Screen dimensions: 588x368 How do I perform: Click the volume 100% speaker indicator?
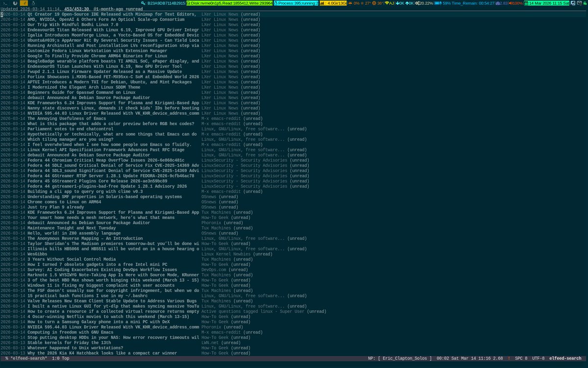(x=515, y=3)
